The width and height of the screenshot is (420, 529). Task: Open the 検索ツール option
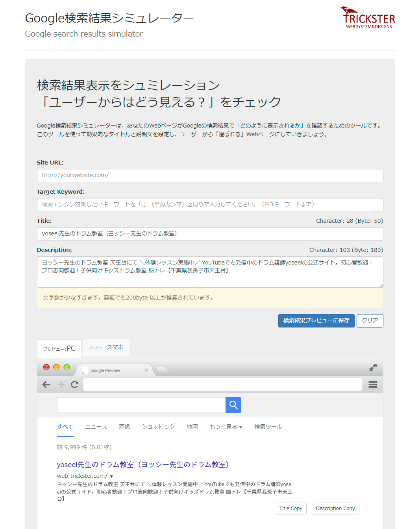tap(268, 427)
